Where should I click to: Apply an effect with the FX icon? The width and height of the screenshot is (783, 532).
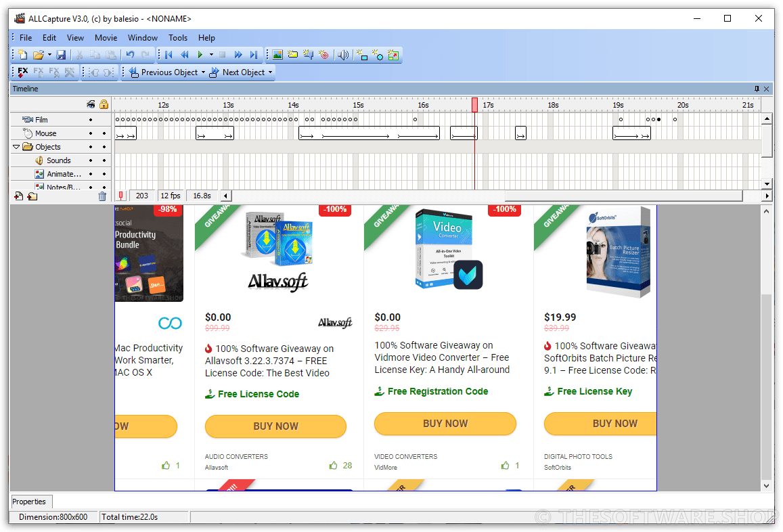click(23, 72)
